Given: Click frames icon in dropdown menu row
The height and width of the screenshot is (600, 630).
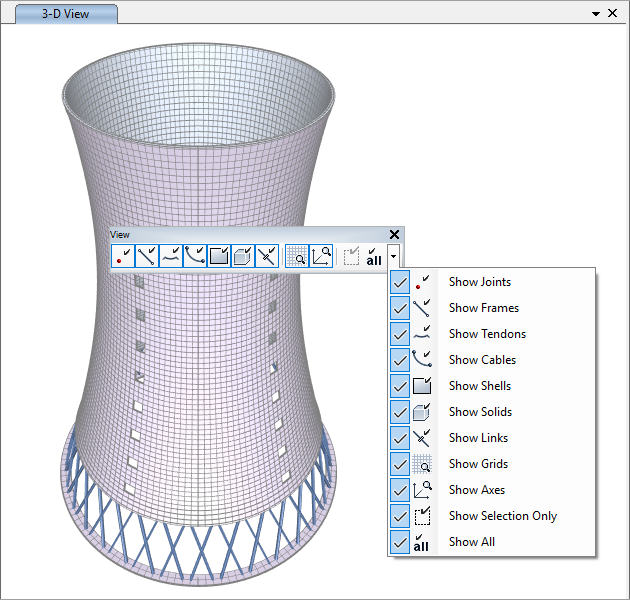Looking at the screenshot, I should (x=422, y=308).
